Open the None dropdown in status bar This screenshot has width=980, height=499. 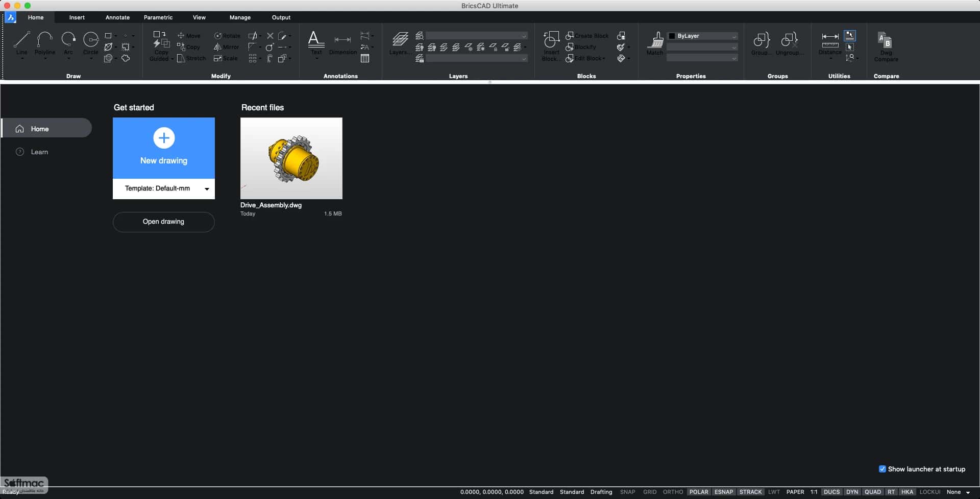coord(958,492)
